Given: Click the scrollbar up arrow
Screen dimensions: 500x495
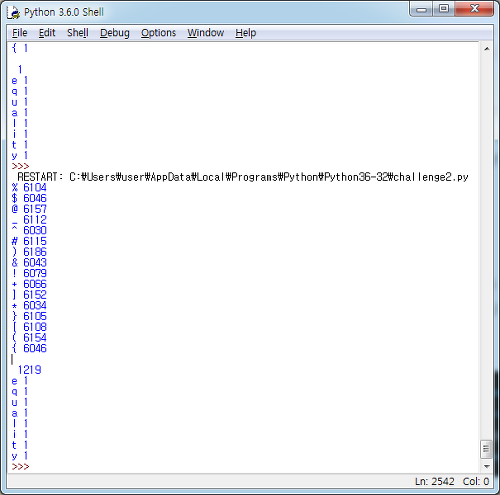Looking at the screenshot, I should pyautogui.click(x=487, y=49).
